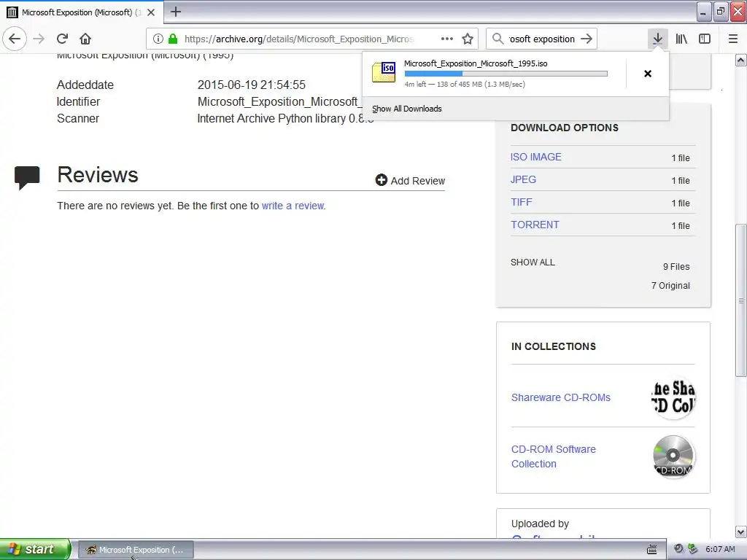Toggle the downloads panel arrow button
This screenshot has height=560, width=747.
657,39
